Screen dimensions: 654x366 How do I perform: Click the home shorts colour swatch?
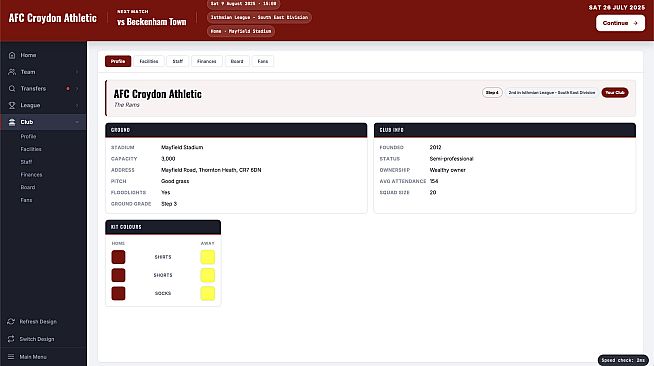(x=118, y=275)
